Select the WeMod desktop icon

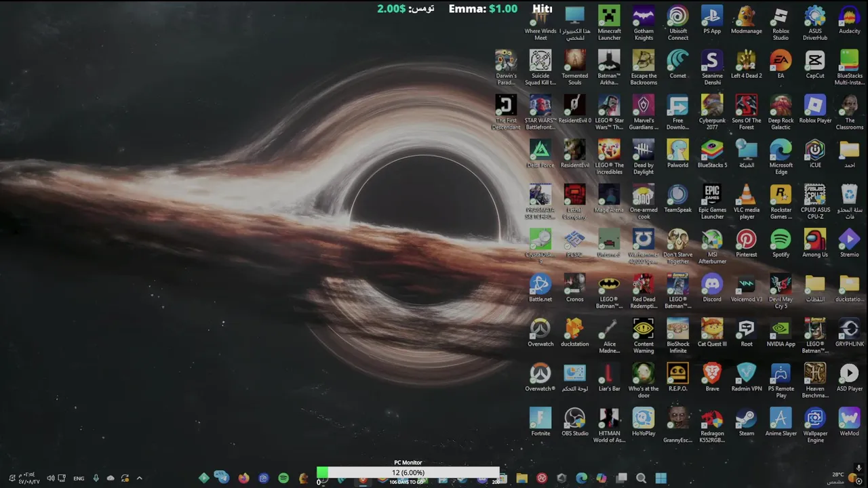[x=849, y=422]
